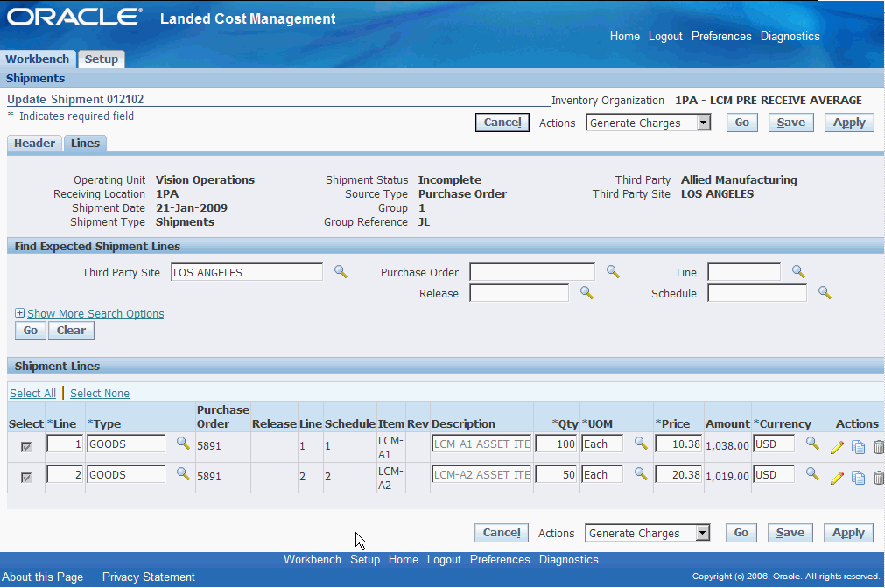Open Schedule field search lookup
This screenshot has width=885, height=588.
(x=825, y=293)
